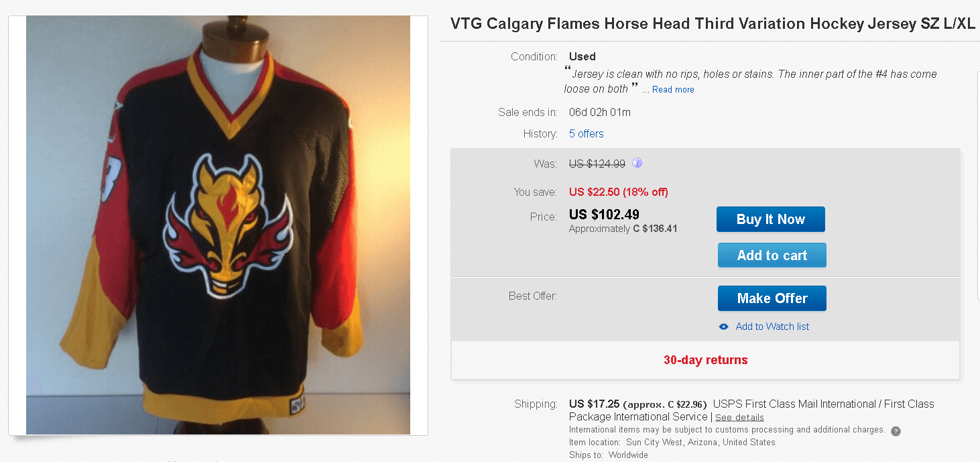980x462 pixels.
Task: Open the Make Offer button
Action: coord(772,298)
